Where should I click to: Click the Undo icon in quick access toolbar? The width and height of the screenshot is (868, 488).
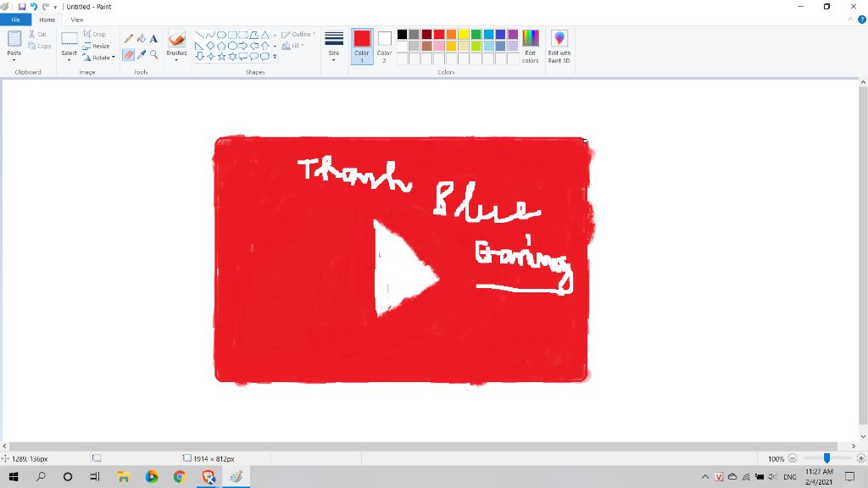click(x=34, y=7)
